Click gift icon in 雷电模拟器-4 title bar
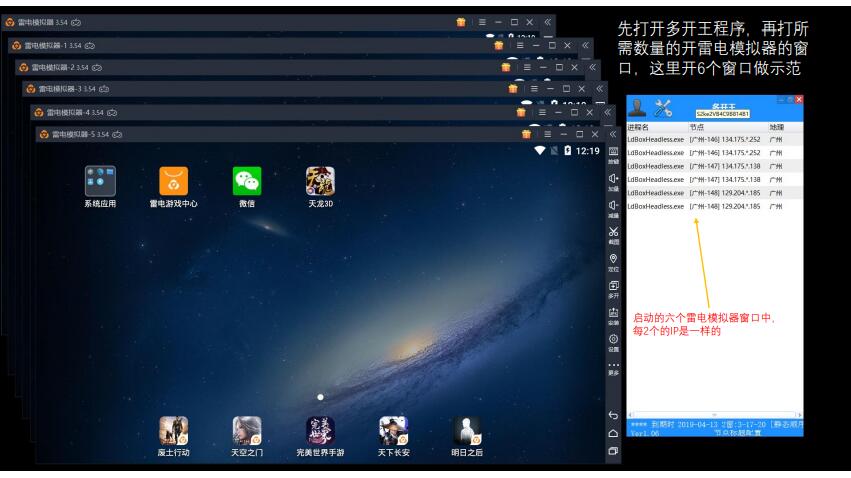The height and width of the screenshot is (478, 851). [x=521, y=112]
